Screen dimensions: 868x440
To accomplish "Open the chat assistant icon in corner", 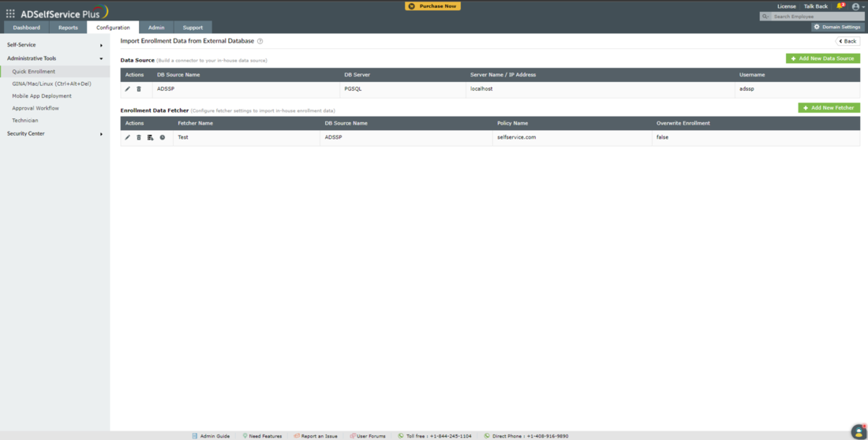I will pyautogui.click(x=858, y=431).
